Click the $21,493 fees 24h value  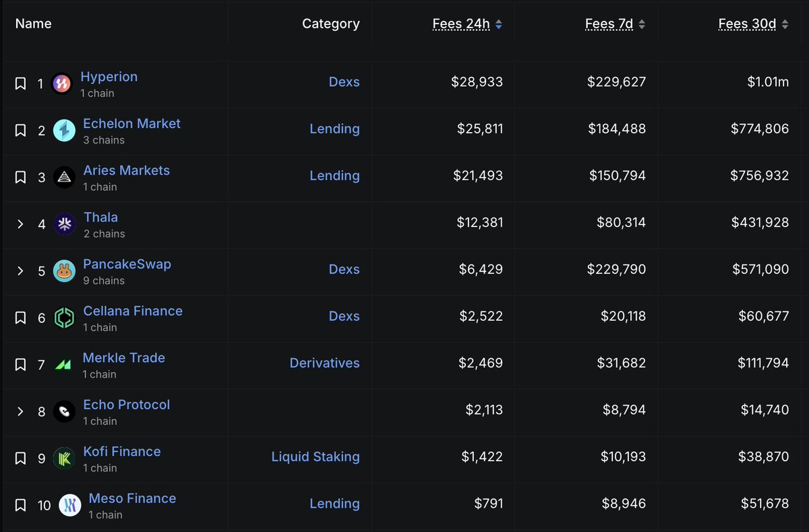(478, 175)
